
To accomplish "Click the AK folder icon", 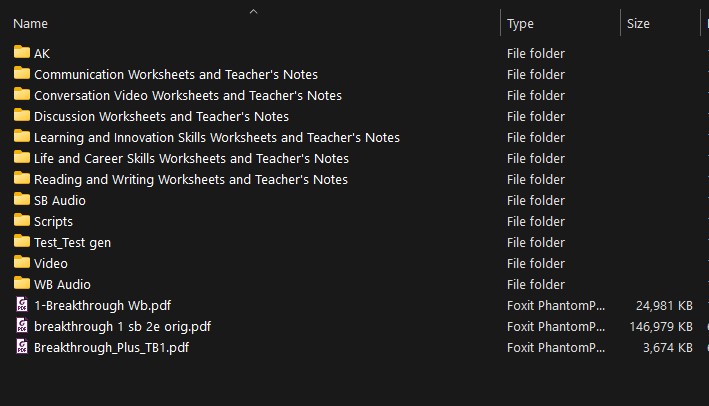I will 22,53.
